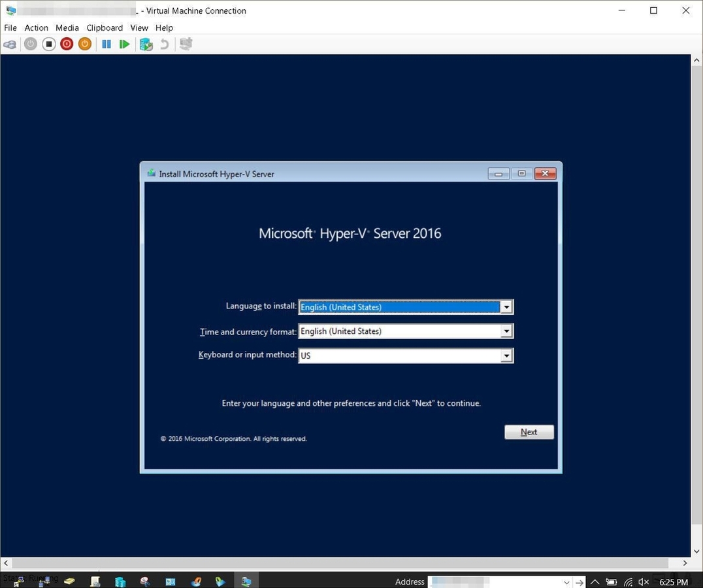Shut down the VM via the red power icon
The height and width of the screenshot is (588, 703).
(x=67, y=44)
